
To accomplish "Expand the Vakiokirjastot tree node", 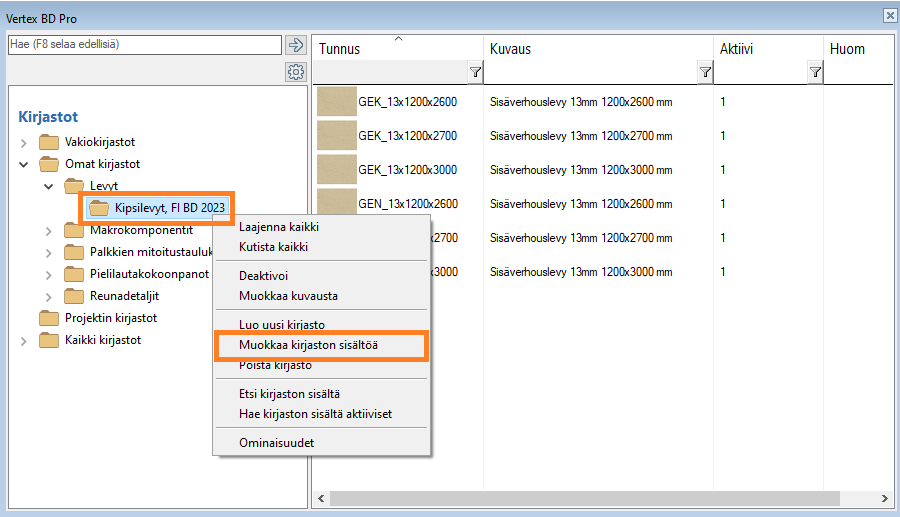I will point(24,142).
